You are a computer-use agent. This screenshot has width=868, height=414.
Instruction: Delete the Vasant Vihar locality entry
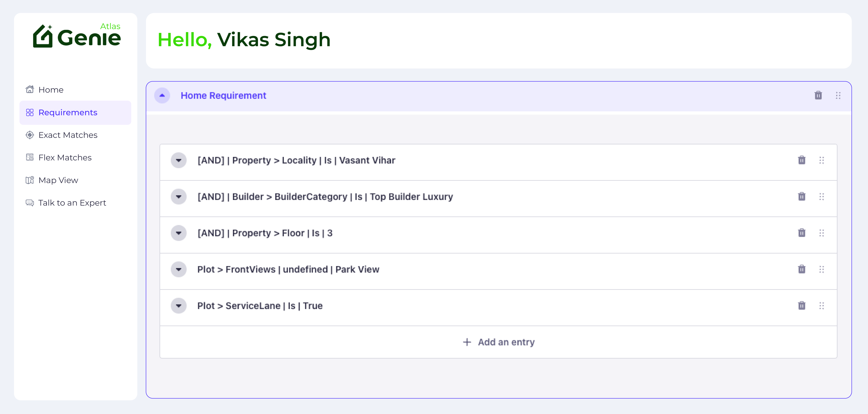pos(802,160)
